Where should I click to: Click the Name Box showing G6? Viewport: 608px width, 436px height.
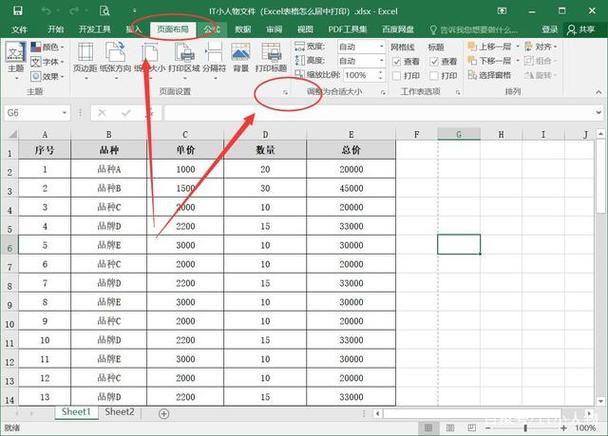pos(32,113)
